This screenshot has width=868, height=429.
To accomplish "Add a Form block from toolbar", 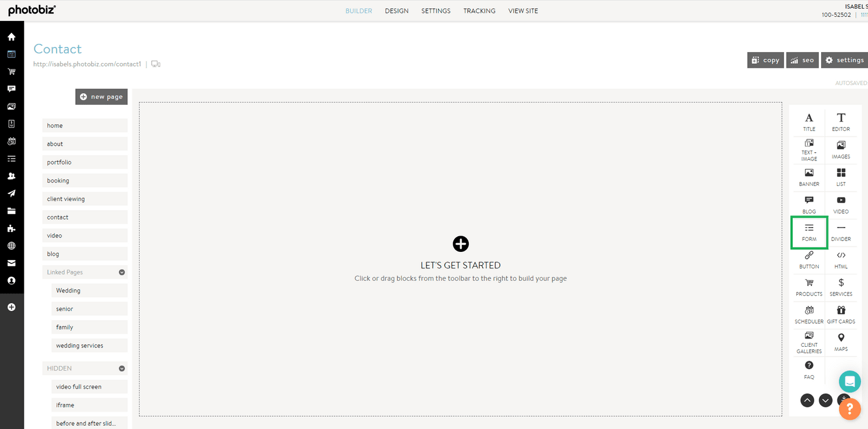I will point(809,232).
